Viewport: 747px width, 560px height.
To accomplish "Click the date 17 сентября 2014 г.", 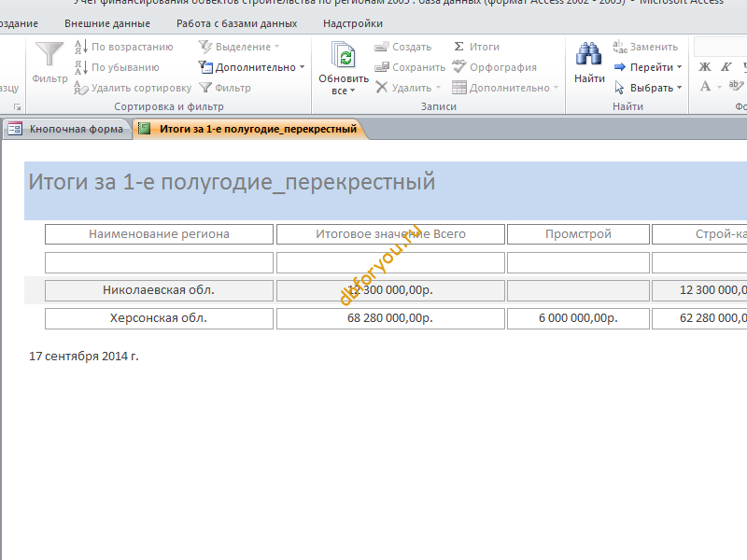I will click(x=84, y=357).
